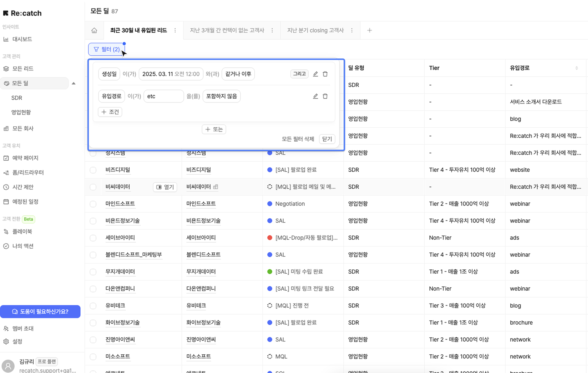
Task: Collapse the 모든 딜 sidebar section
Action: tap(74, 83)
